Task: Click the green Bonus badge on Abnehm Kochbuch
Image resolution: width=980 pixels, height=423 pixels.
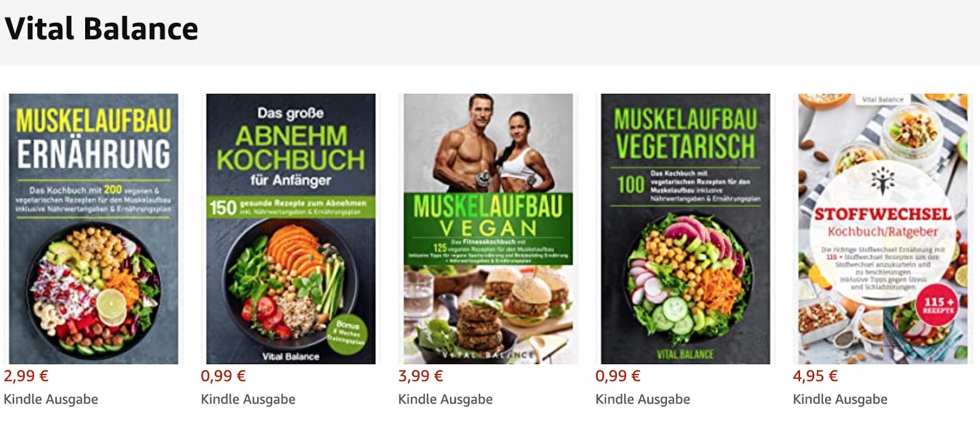Action: click(x=347, y=333)
